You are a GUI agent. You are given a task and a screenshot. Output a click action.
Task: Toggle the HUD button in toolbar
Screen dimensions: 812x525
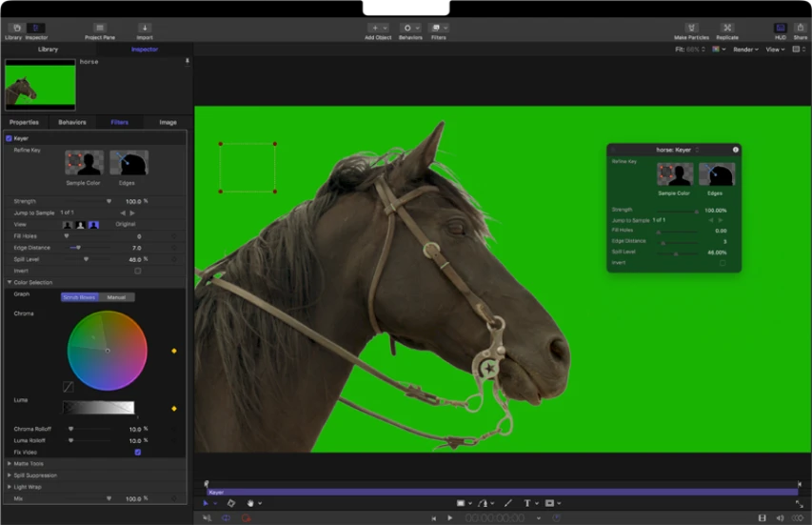click(x=781, y=28)
